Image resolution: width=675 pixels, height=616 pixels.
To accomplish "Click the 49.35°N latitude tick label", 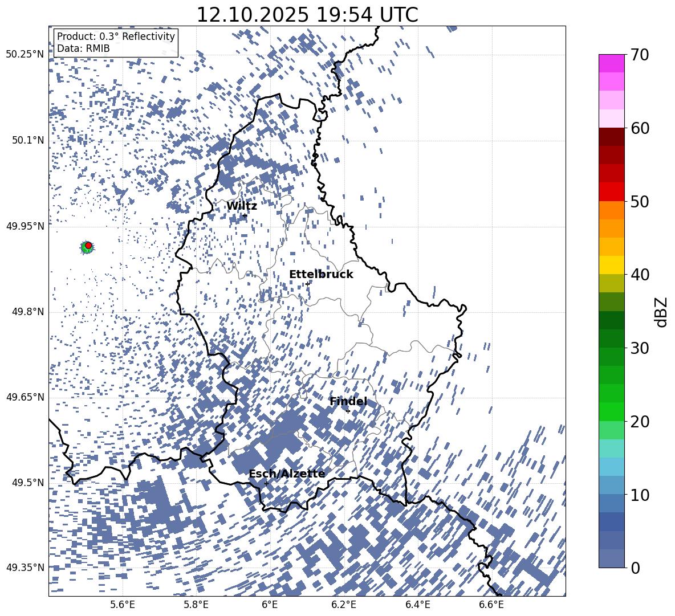I will point(25,568).
